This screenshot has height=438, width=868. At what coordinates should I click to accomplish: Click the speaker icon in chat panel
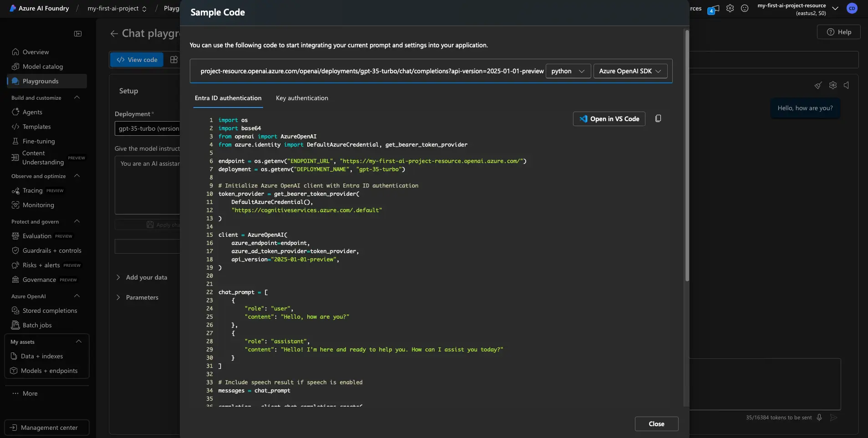click(847, 85)
